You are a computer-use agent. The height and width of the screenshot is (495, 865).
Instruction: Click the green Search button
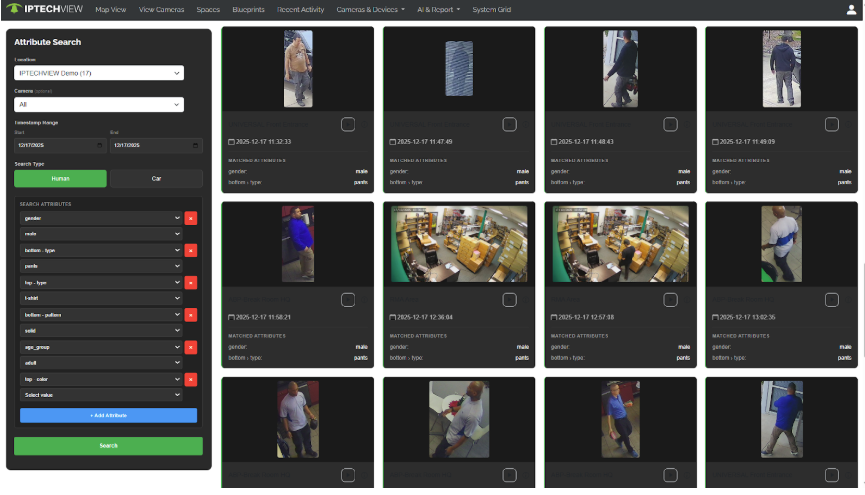(108, 446)
